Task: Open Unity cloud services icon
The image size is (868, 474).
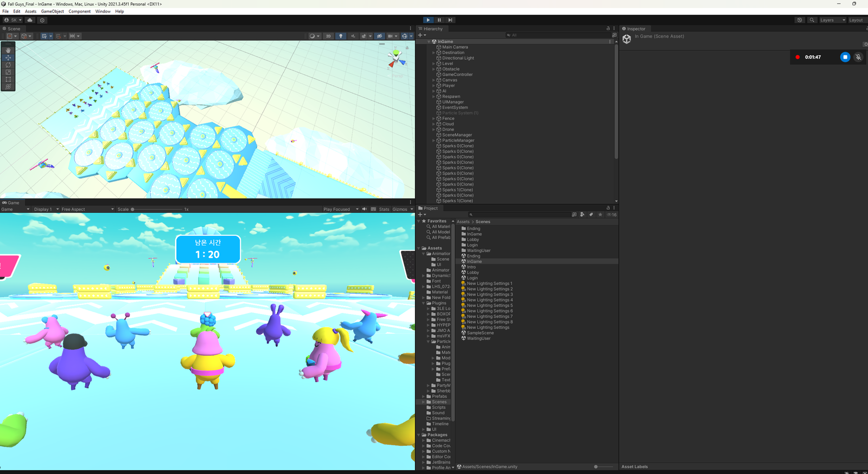Action: pos(30,20)
